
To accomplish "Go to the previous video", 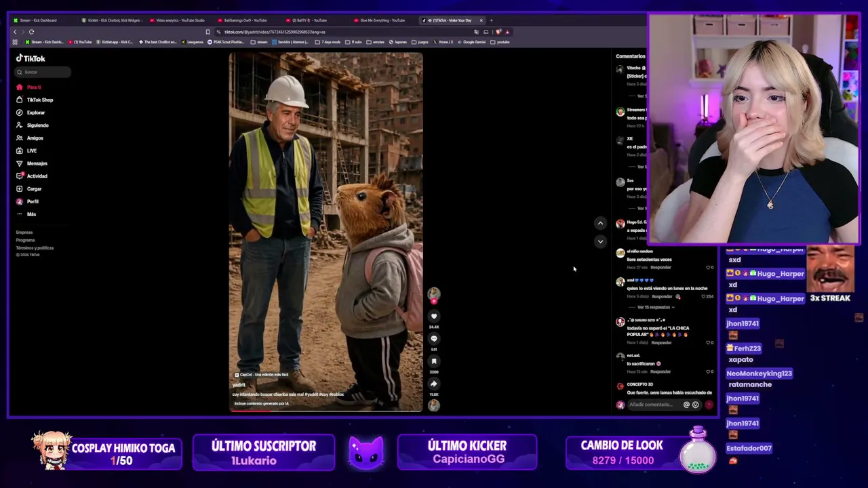I will [600, 223].
